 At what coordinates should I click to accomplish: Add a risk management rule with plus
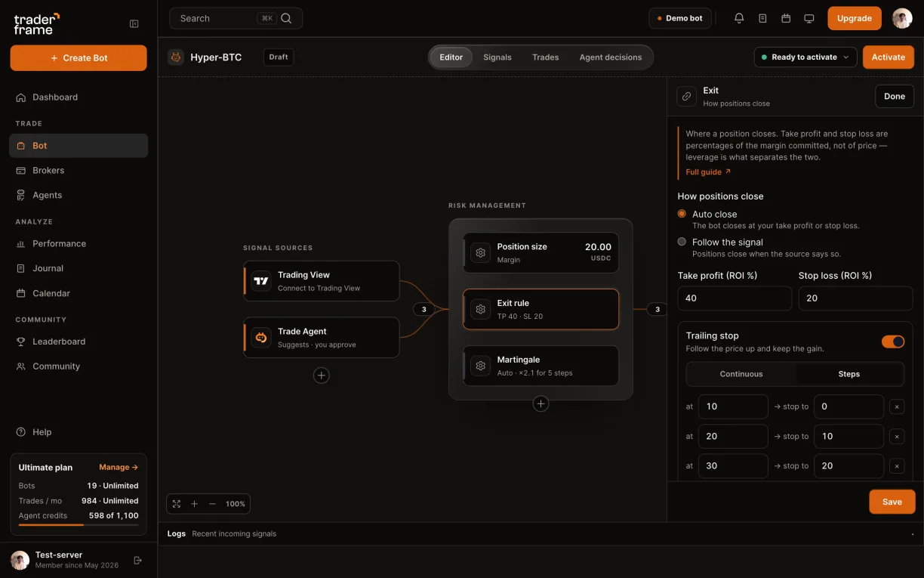(541, 404)
